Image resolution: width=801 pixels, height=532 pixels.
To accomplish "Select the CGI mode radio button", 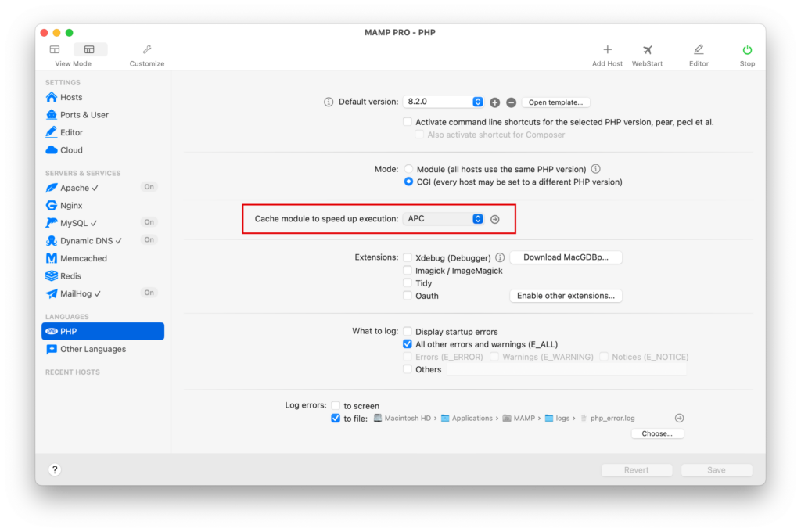I will 408,182.
